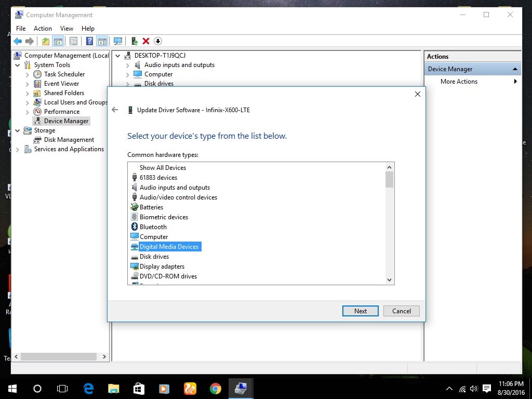
Task: Click the Up one level folder icon
Action: (x=46, y=42)
